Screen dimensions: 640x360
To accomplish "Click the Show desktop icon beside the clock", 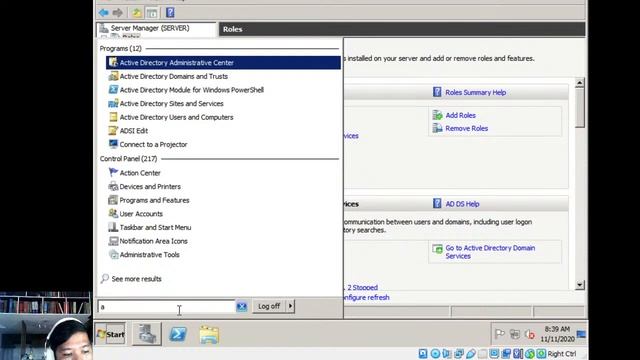I will coord(582,334).
